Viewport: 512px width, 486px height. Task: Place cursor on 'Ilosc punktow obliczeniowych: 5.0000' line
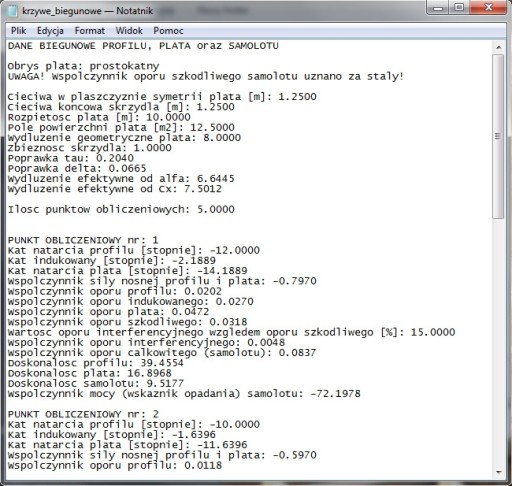121,209
